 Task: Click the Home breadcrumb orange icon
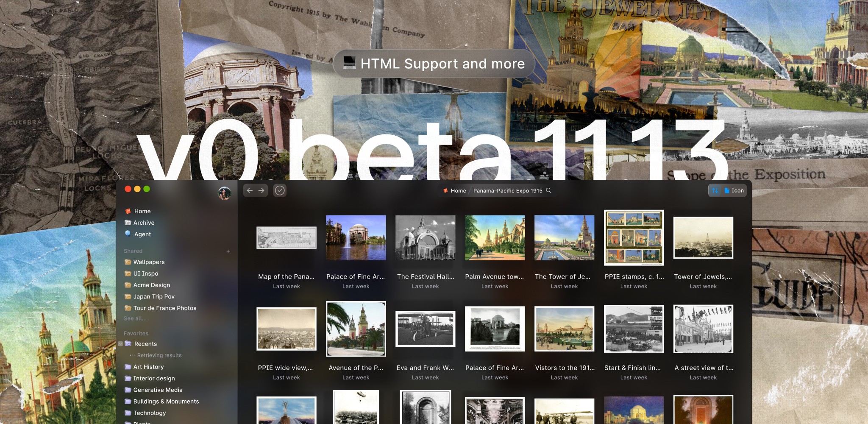click(445, 191)
